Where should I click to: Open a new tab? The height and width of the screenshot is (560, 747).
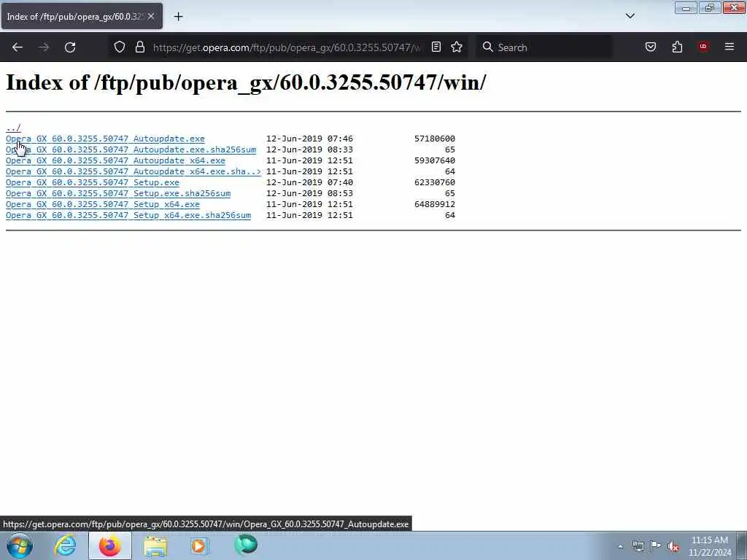point(178,17)
